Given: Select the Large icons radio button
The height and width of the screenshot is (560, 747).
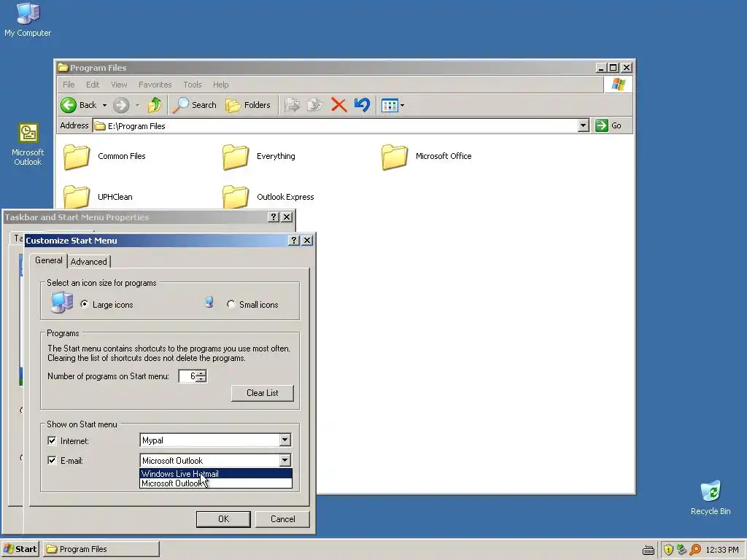Looking at the screenshot, I should click(x=85, y=304).
